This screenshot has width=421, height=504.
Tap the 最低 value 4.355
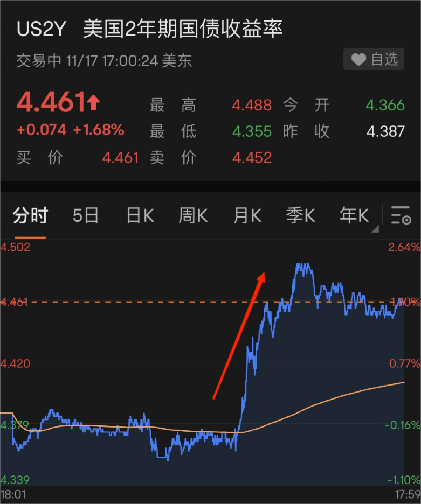tap(252, 131)
